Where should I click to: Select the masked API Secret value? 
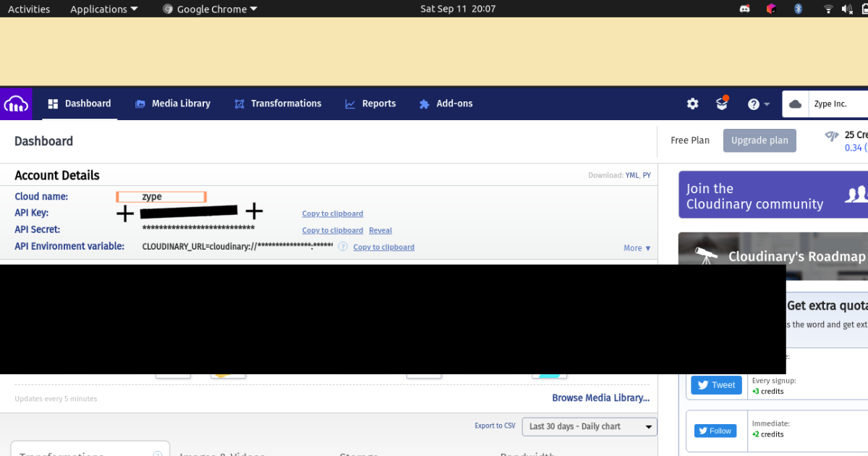[x=198, y=229]
